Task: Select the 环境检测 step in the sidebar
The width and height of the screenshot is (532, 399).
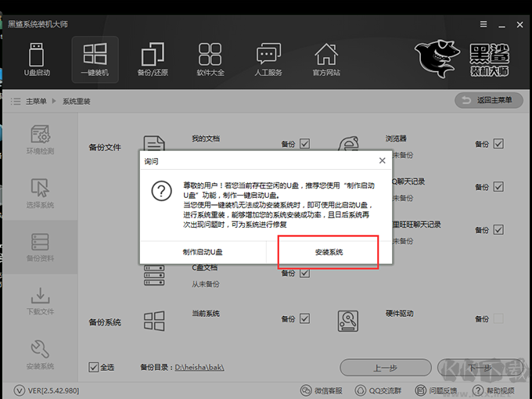Action: pyautogui.click(x=40, y=139)
